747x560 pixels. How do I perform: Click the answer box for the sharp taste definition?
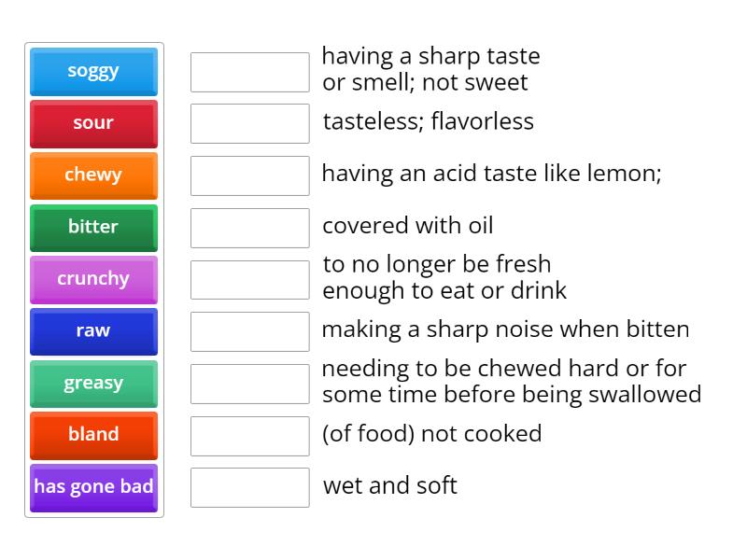[248, 72]
